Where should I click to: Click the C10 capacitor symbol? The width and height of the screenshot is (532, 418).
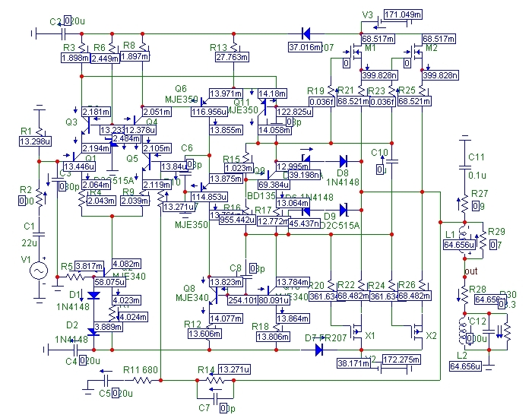[x=392, y=161]
